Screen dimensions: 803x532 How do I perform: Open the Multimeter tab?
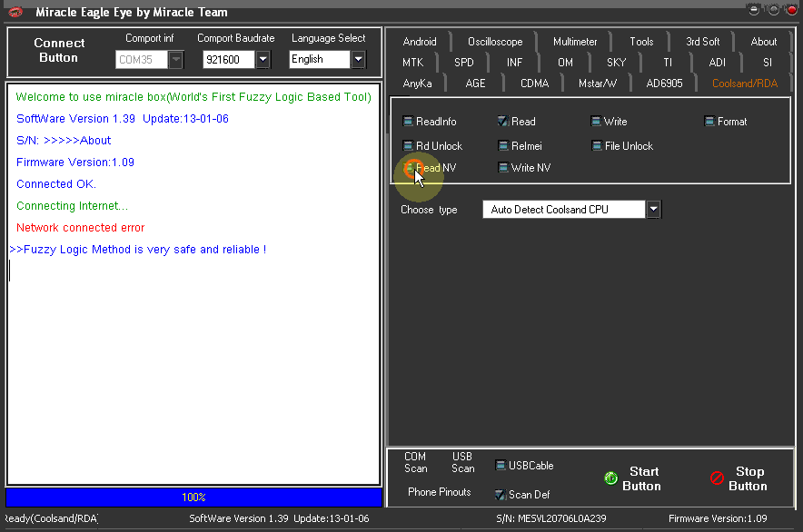point(575,42)
